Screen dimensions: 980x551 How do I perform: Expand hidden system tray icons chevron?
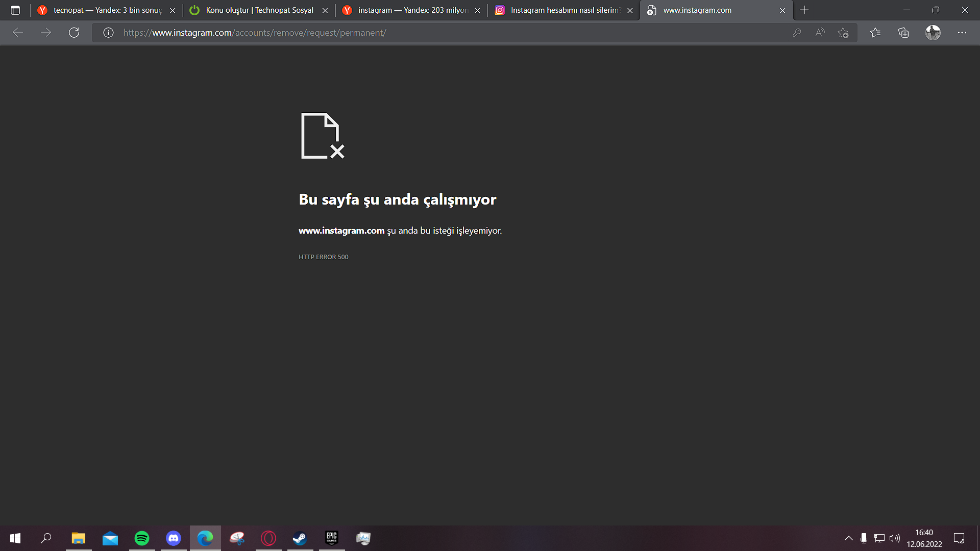point(848,538)
